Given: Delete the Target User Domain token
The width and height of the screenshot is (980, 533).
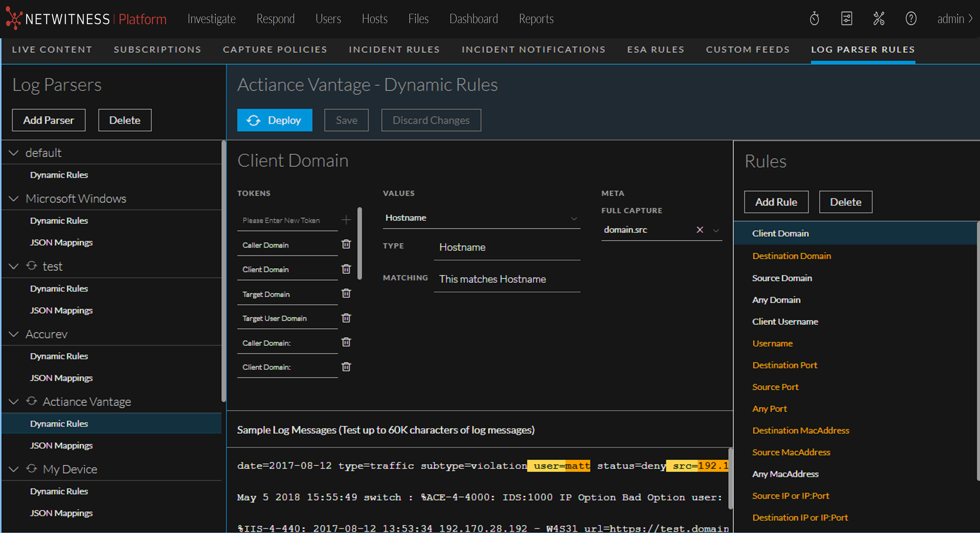Looking at the screenshot, I should (346, 318).
